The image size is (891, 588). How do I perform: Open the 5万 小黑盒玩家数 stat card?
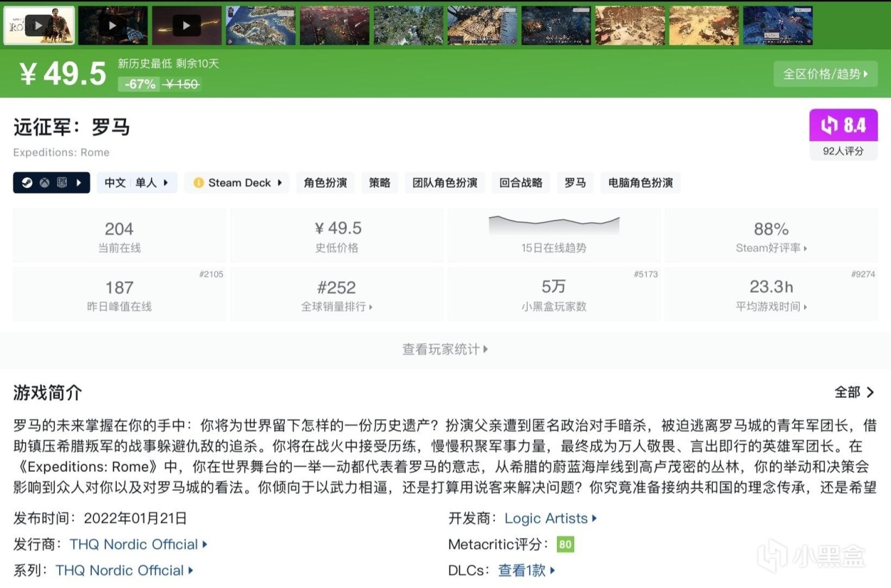pos(554,294)
